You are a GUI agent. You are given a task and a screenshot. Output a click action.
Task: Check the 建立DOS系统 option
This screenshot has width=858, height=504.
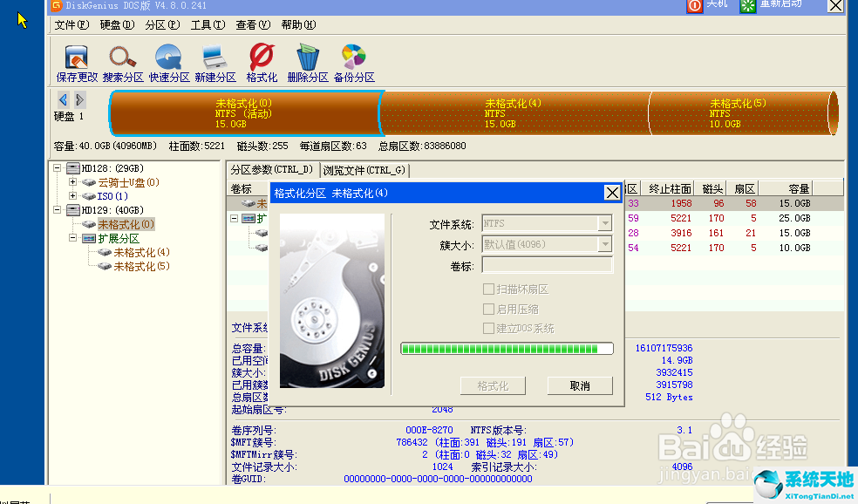(489, 329)
